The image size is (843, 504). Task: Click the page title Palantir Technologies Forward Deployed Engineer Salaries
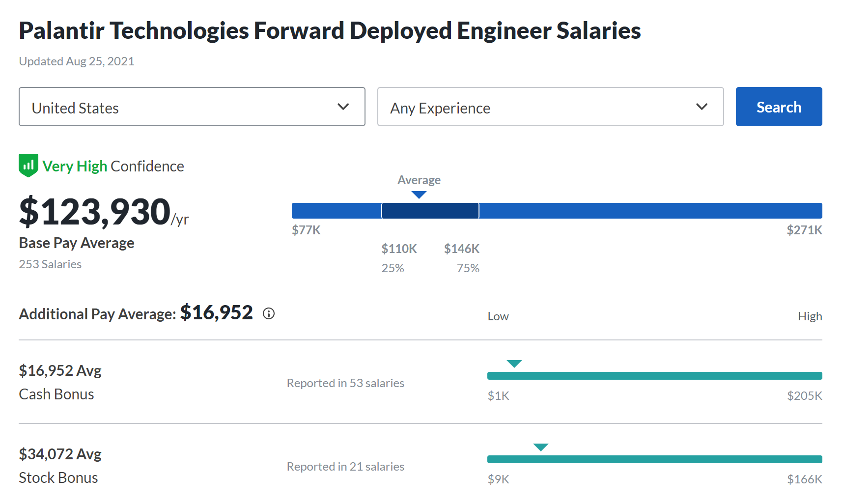(330, 30)
